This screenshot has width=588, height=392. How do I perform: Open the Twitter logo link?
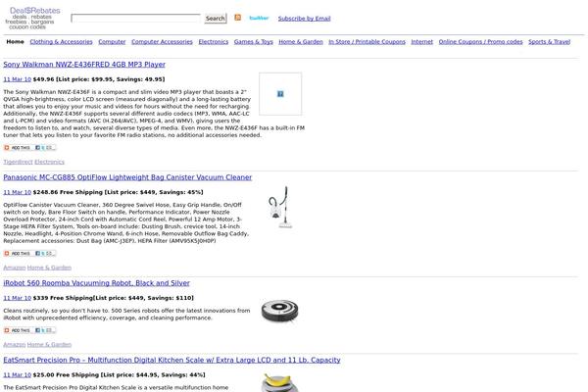click(259, 18)
